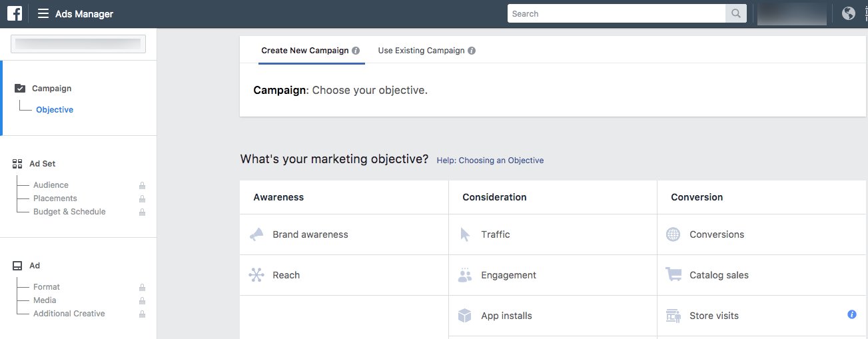
Task: Click the info icon next to Create New Campaign
Action: click(356, 51)
